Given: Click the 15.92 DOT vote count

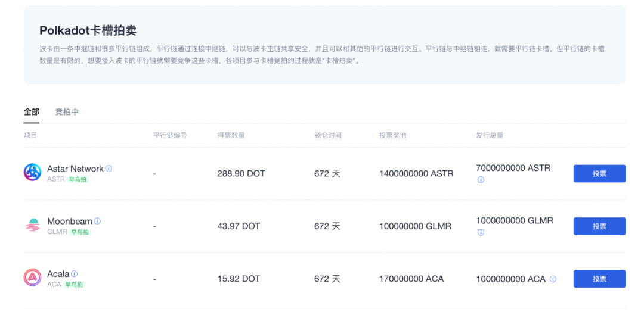Looking at the screenshot, I should coord(239,279).
